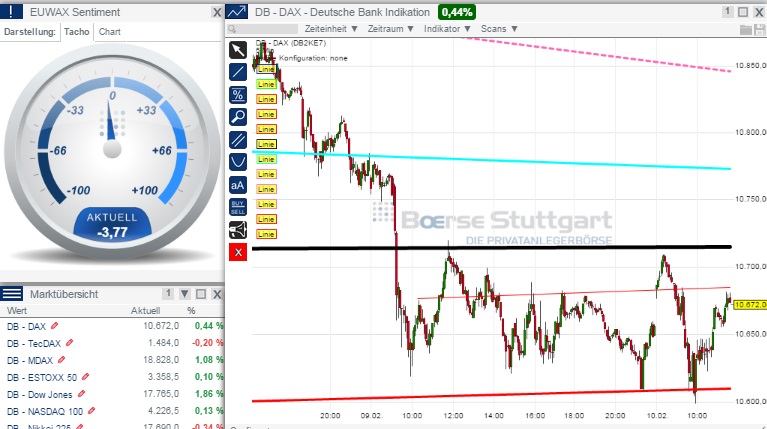Open DB - TecDAX row in market list
Screen dimensions: 767x429
[112, 343]
